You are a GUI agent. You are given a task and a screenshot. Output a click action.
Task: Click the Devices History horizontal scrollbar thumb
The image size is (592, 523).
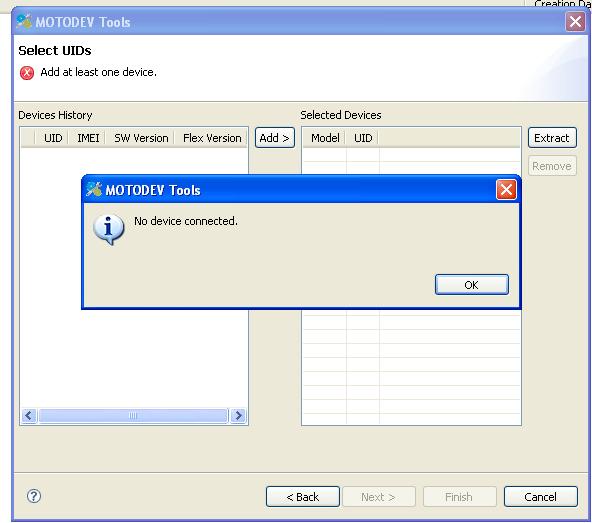click(133, 416)
